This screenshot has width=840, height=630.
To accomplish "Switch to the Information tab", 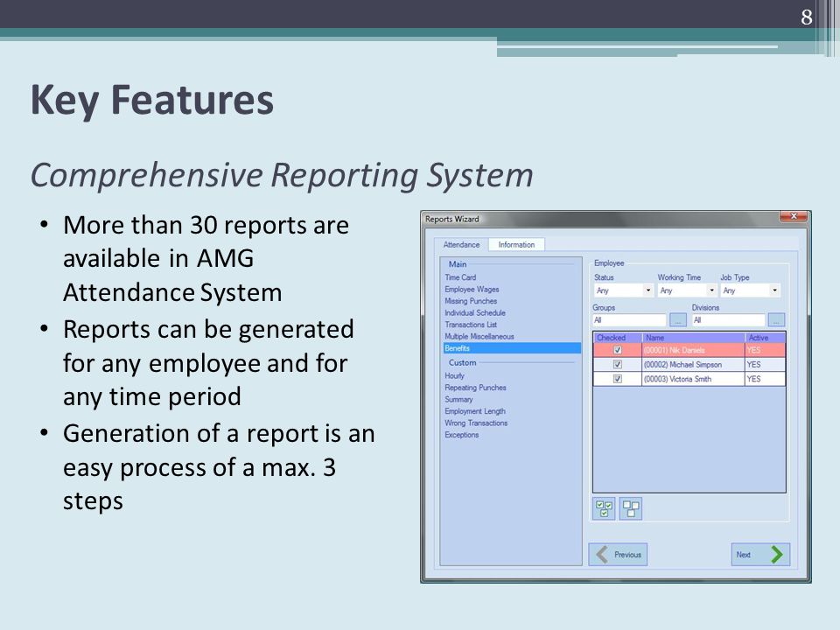I will (516, 244).
